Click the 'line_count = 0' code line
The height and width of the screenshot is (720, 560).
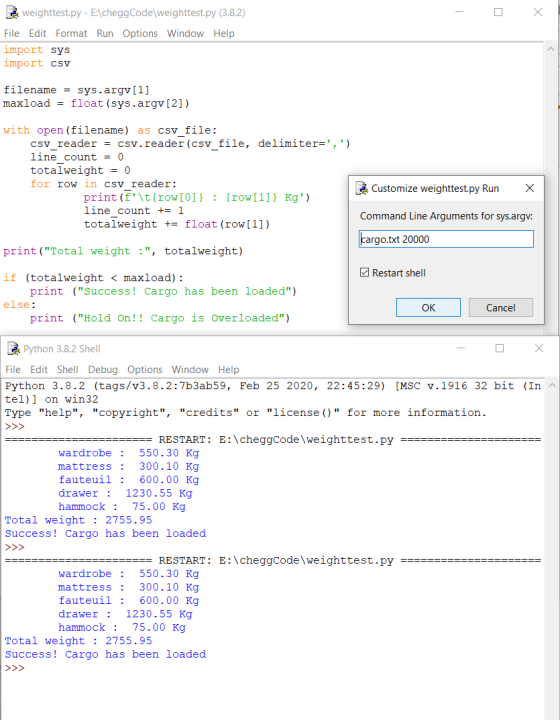point(77,157)
